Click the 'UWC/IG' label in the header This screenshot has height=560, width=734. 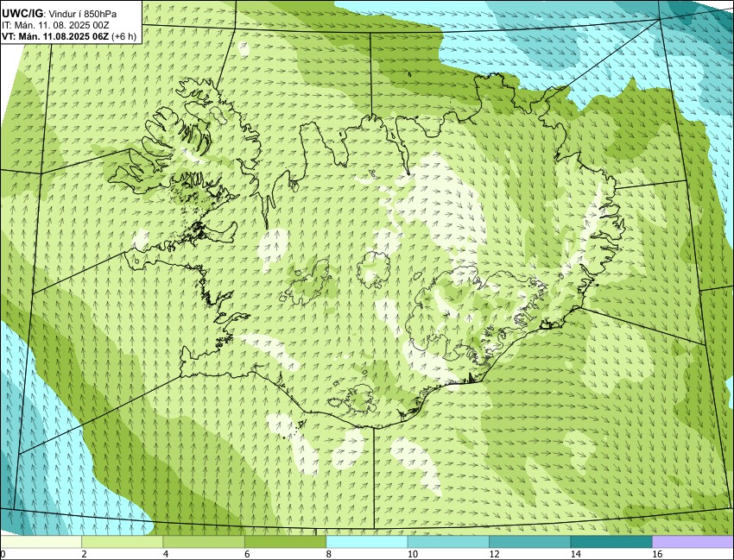22,14
